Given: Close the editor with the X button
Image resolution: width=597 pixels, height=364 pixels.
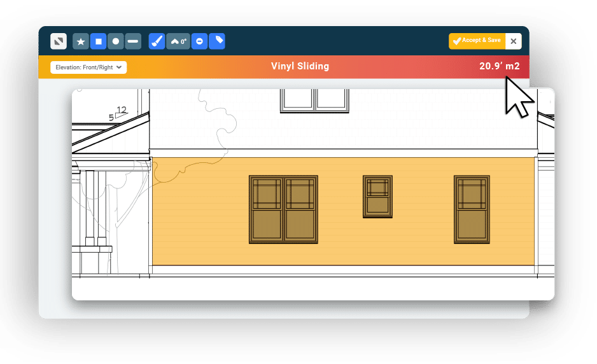Looking at the screenshot, I should click(x=514, y=41).
